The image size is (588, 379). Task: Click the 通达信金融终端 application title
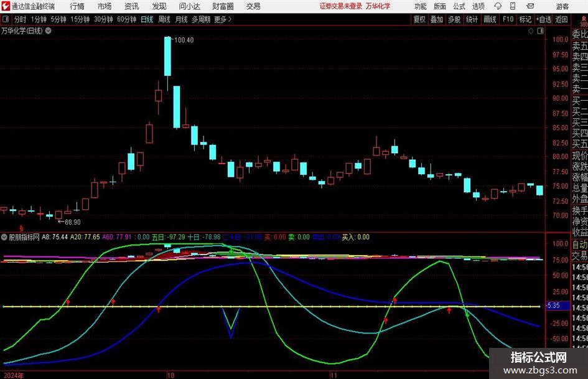click(x=33, y=6)
